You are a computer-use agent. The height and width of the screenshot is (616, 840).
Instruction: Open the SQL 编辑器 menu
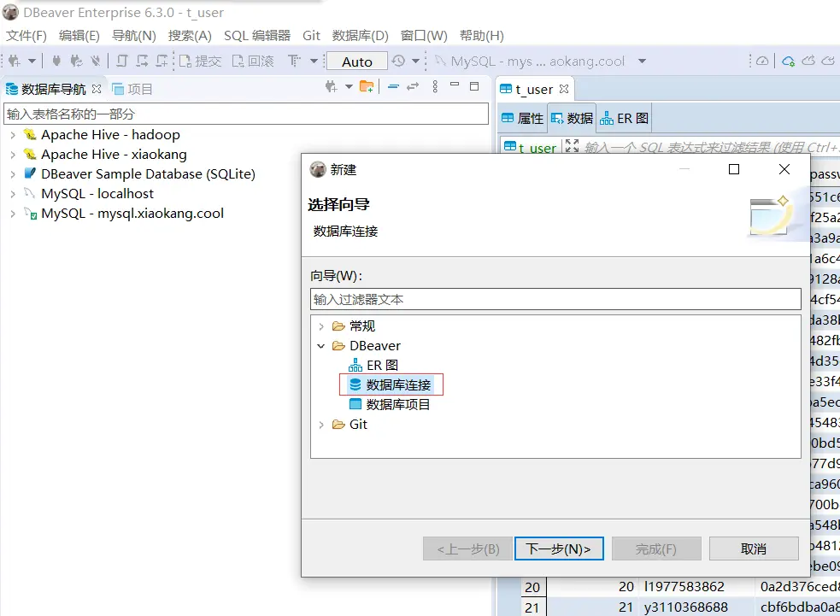pyautogui.click(x=257, y=35)
